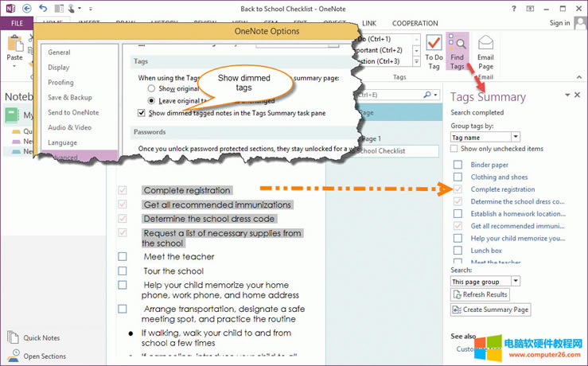This screenshot has width=588, height=366.
Task: Close the Tags Summary pane
Action: coord(578,95)
